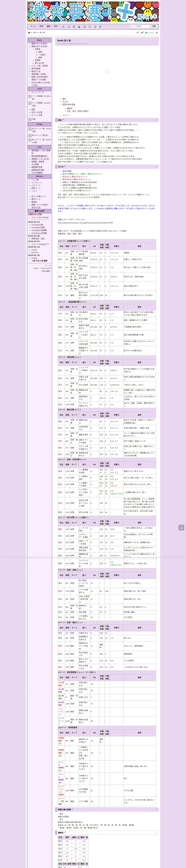Expand the ページ別解説（Andloid版） tree item
The image size is (186, 868).
click(30, 103)
